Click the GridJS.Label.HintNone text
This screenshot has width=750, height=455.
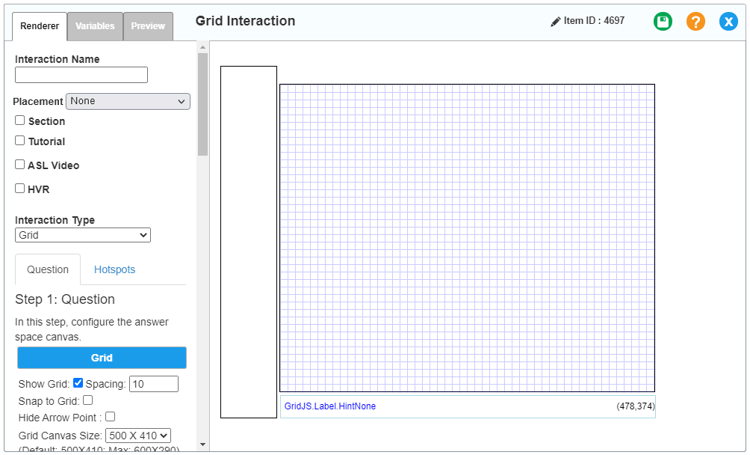point(330,406)
